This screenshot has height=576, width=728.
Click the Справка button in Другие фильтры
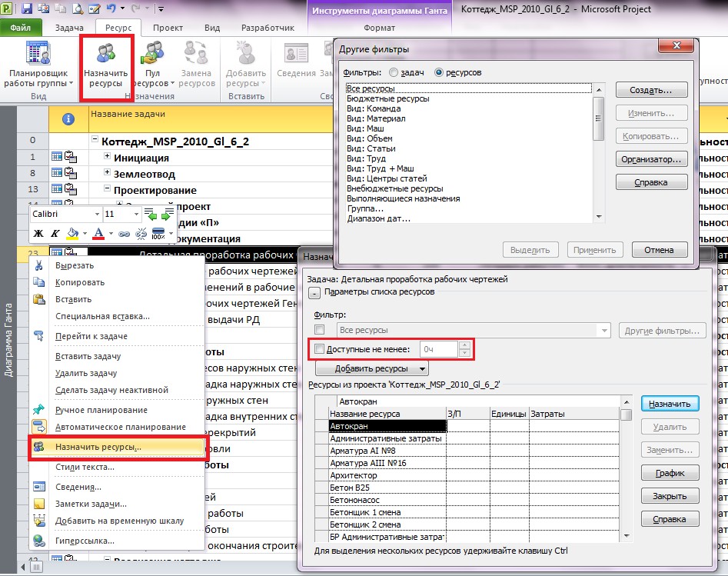pos(651,182)
